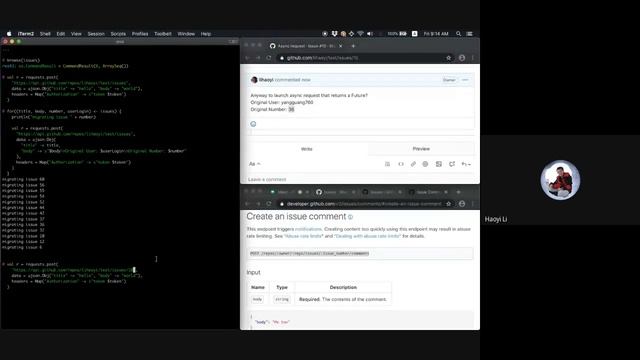This screenshot has height=360, width=640.
Task: Add a reaction with the smiley icon
Action: (x=253, y=124)
